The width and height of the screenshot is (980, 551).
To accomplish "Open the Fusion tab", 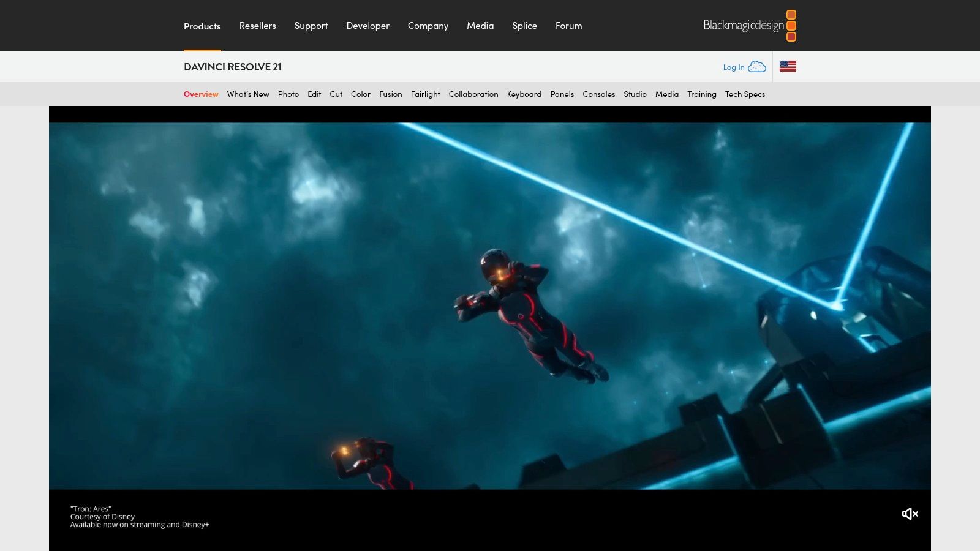I will coord(391,94).
